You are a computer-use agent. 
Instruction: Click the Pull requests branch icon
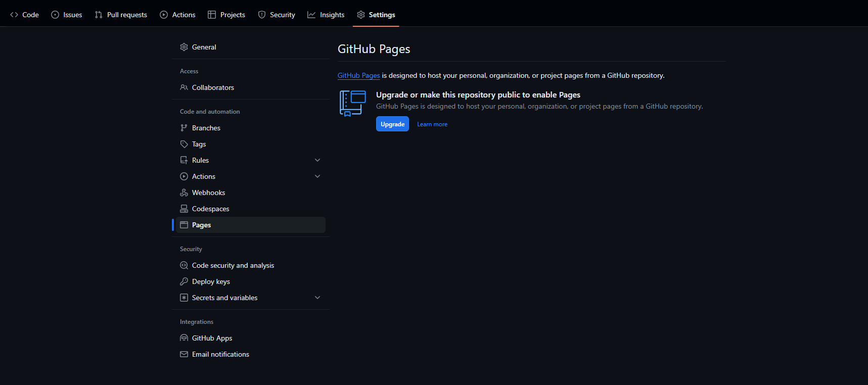(99, 15)
